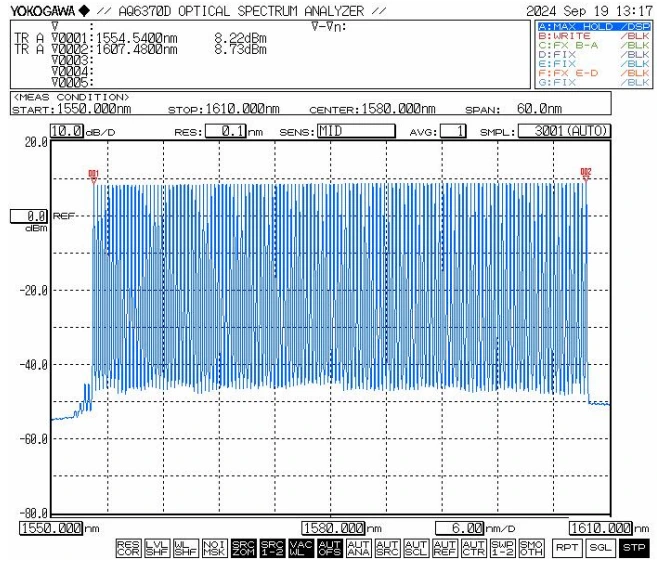Open the RES 0.1 nm resolution setting

coord(224,131)
